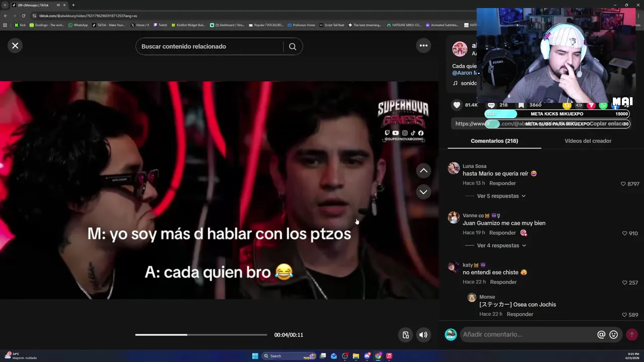Go to the next video arrow
The height and width of the screenshot is (362, 644).
click(x=424, y=192)
